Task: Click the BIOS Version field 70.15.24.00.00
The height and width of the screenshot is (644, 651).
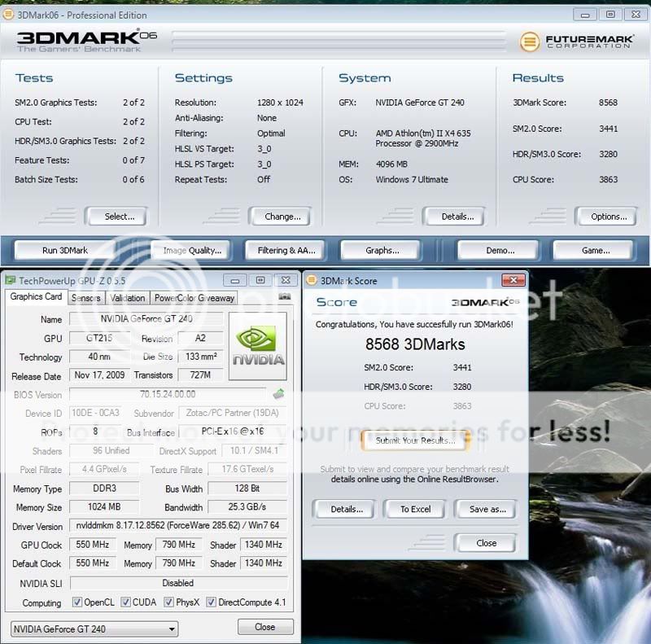Action: [168, 394]
